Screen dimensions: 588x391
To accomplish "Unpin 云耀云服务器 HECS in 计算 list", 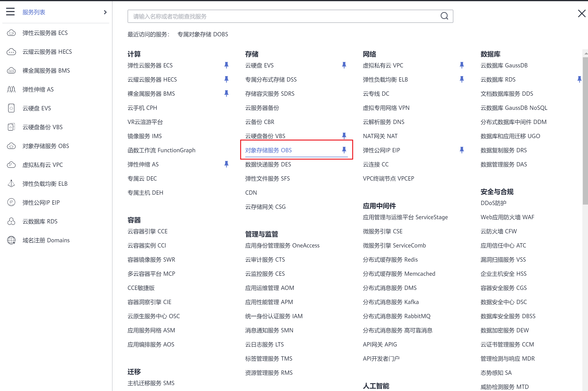I will coord(226,80).
